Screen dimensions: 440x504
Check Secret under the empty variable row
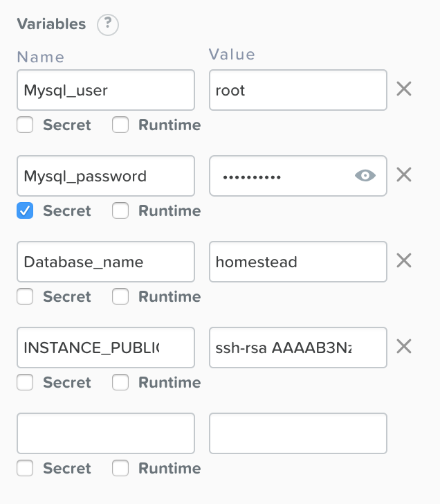[25, 468]
